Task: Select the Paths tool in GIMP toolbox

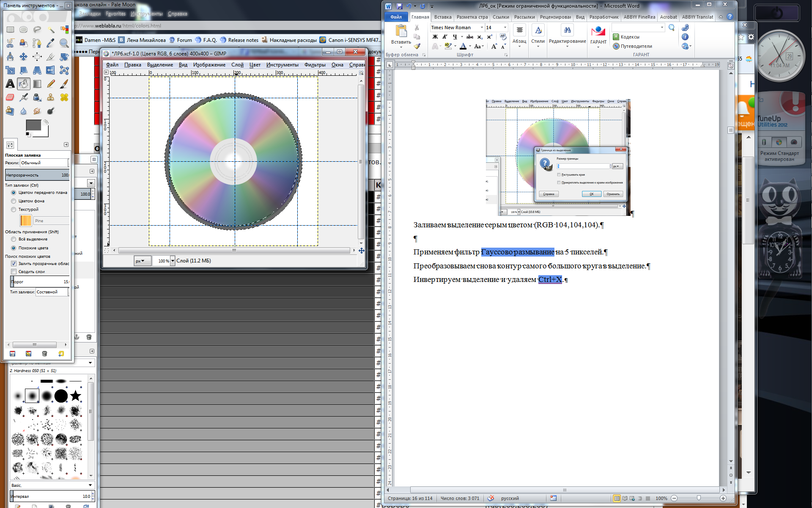Action: (37, 43)
